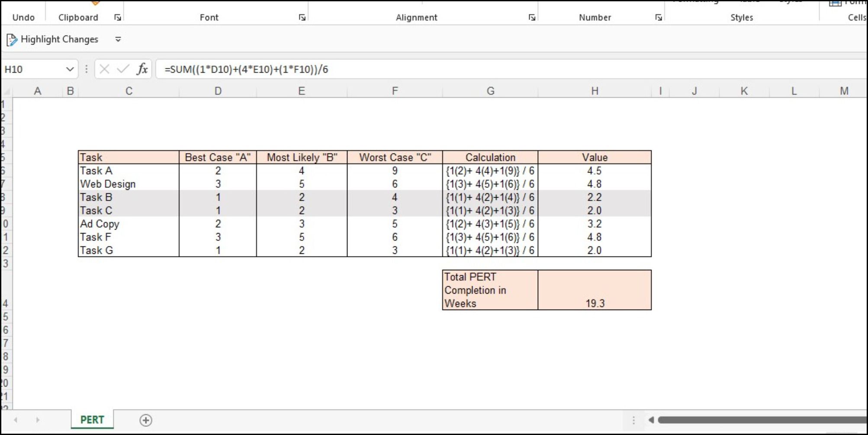Select column C header
Viewport: 868px width, 435px height.
[x=129, y=91]
